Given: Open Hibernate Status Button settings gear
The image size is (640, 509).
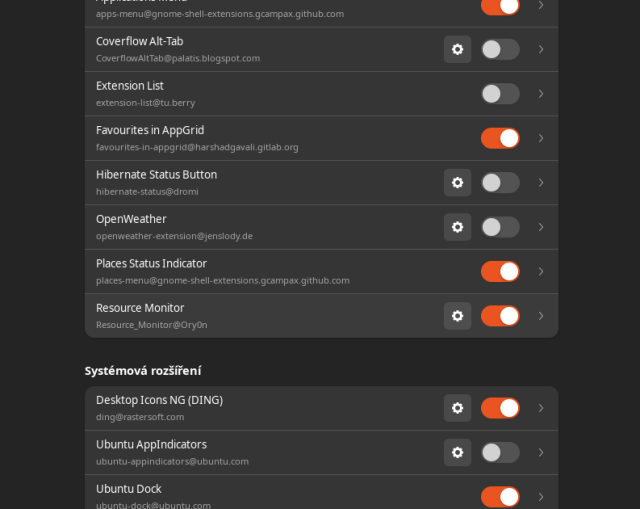Looking at the screenshot, I should pos(457,182).
